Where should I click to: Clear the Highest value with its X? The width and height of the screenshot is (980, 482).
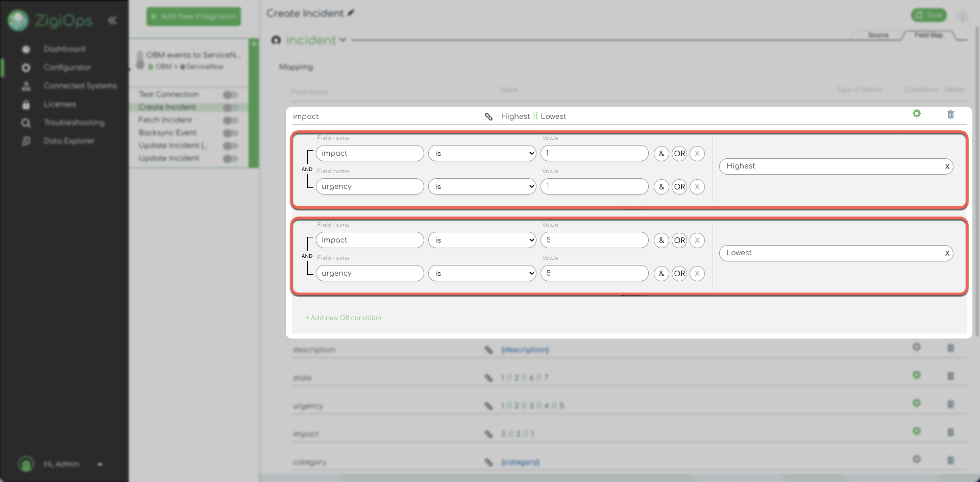[x=947, y=166]
